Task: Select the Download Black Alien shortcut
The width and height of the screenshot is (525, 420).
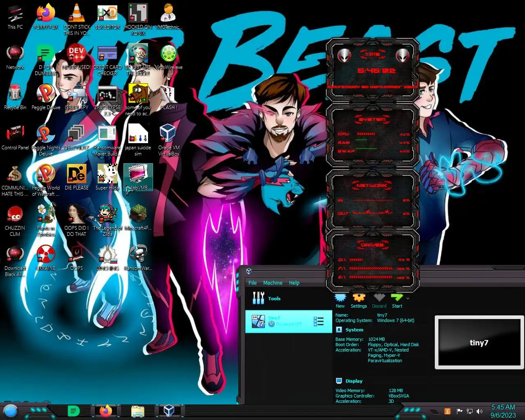Action: click(x=15, y=261)
